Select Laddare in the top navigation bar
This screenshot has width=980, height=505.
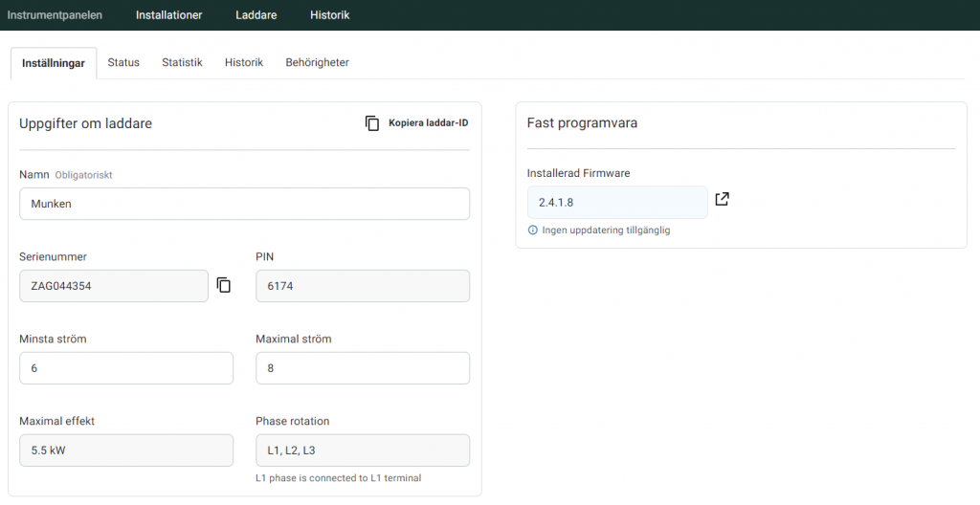point(256,15)
